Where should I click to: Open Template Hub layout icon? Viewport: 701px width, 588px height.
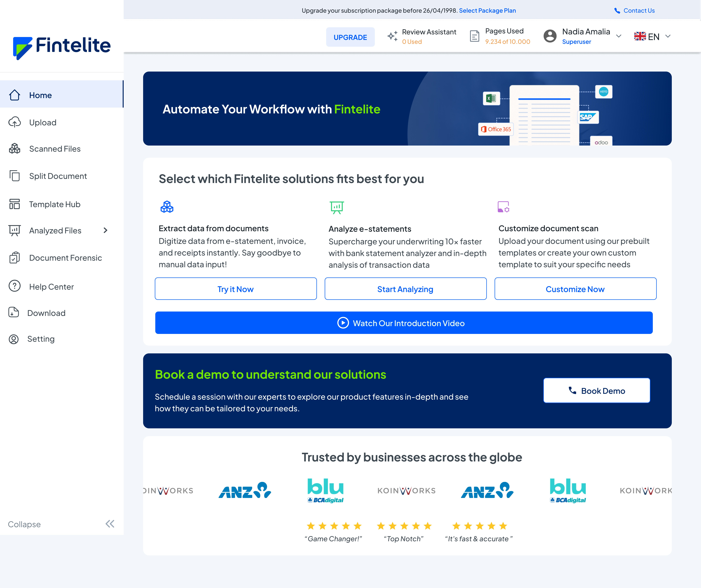point(14,204)
